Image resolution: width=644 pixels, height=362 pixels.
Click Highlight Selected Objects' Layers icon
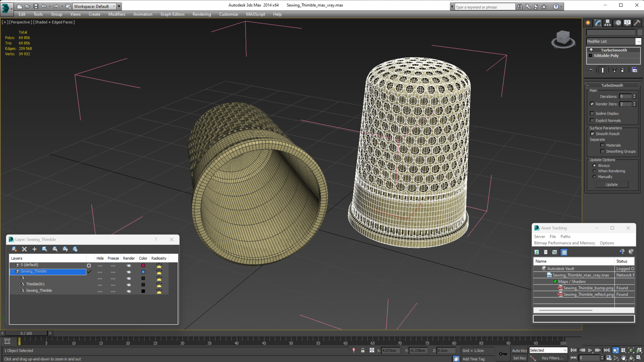[x=55, y=249]
